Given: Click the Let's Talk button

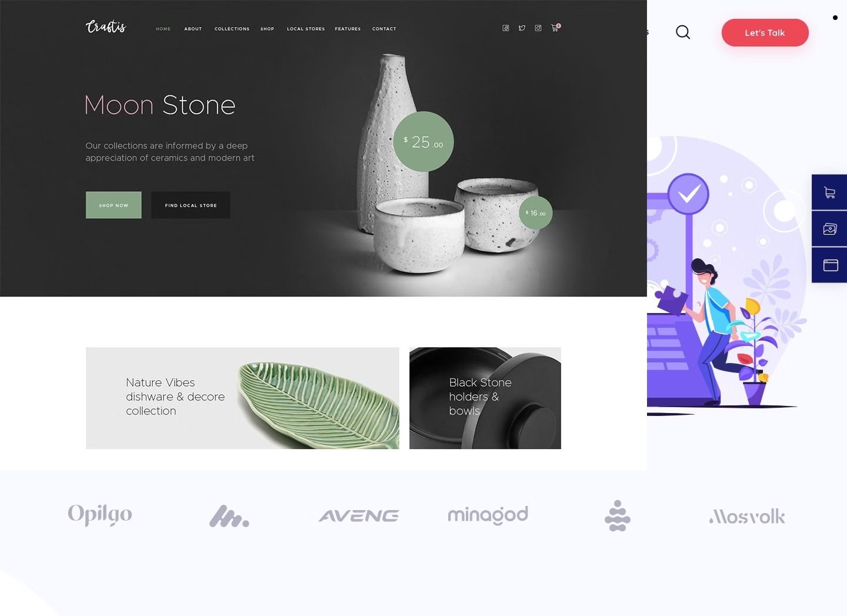Looking at the screenshot, I should point(765,32).
